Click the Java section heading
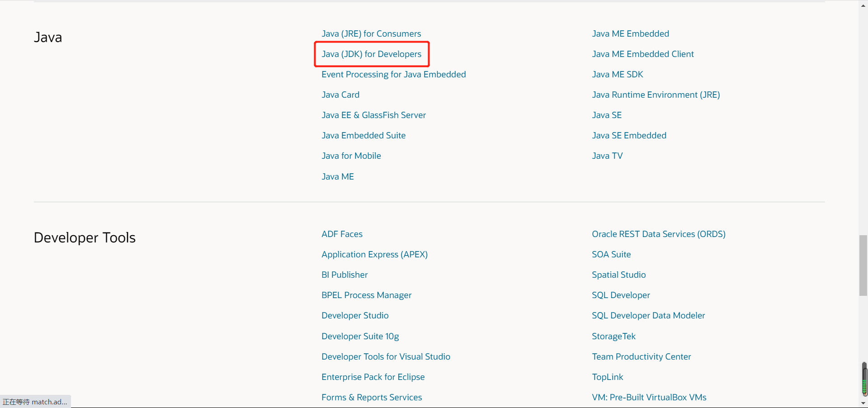 (x=48, y=37)
